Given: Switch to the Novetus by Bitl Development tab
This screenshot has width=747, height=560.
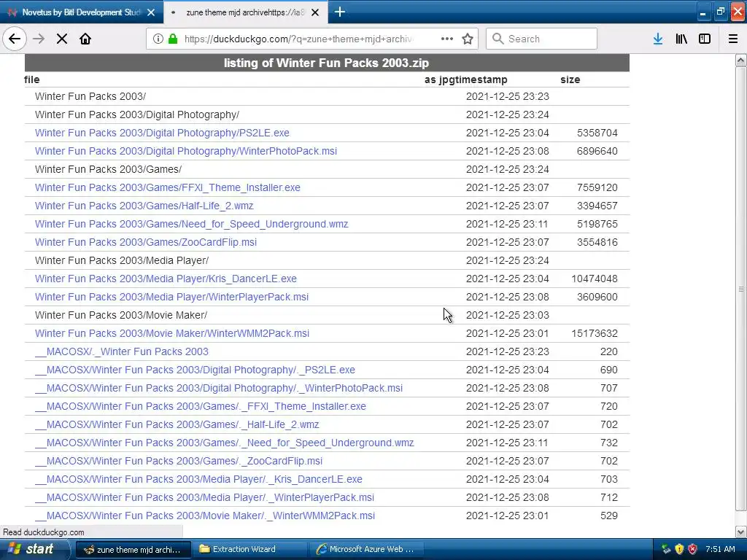Looking at the screenshot, I should tap(81, 12).
